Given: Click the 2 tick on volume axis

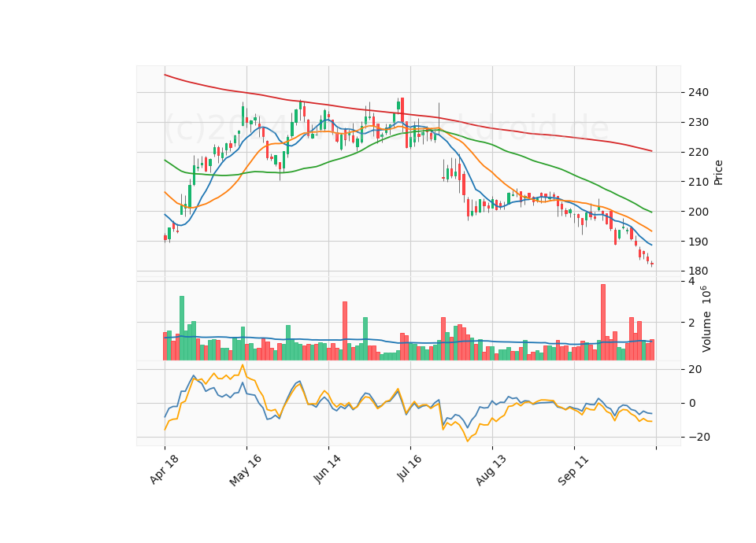Looking at the screenshot, I should pos(692,323).
